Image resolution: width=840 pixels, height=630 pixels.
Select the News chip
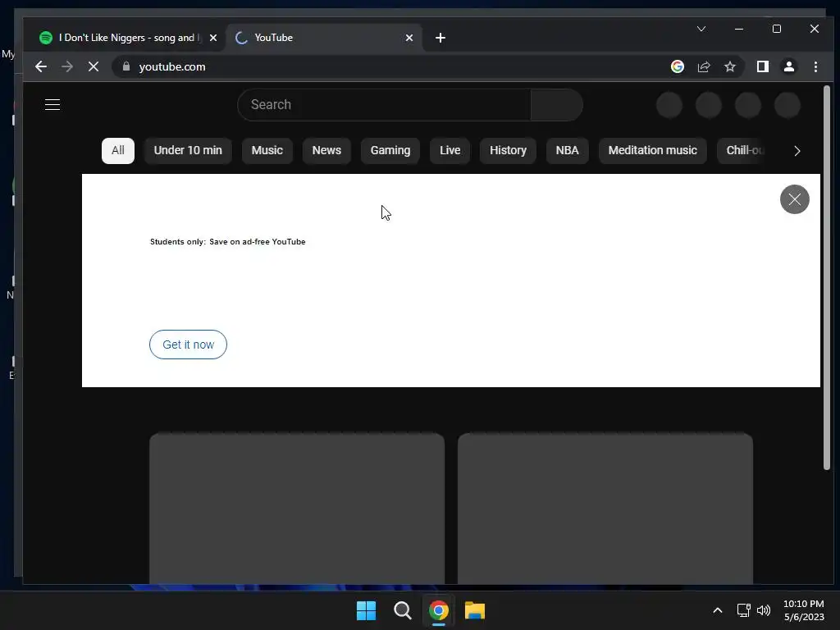point(326,151)
